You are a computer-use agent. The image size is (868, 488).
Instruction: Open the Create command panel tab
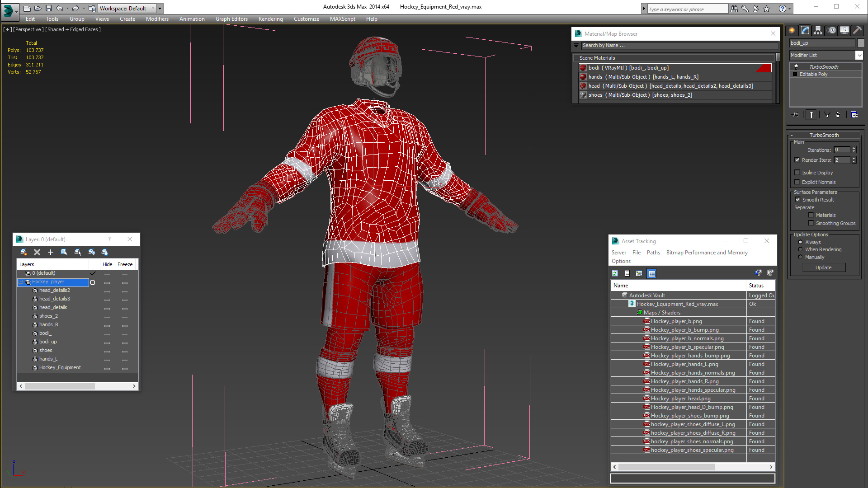pyautogui.click(x=792, y=30)
